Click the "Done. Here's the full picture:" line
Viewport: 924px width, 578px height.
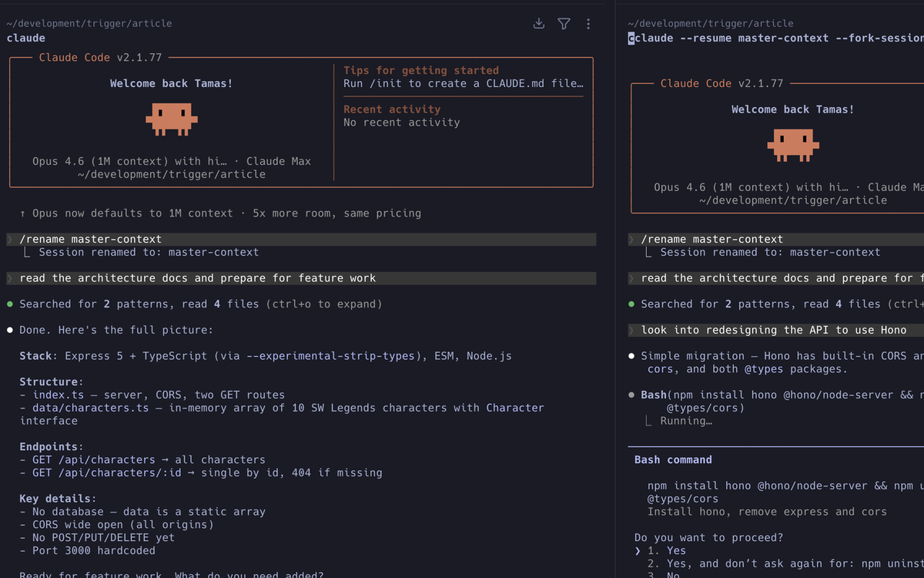[x=115, y=331]
